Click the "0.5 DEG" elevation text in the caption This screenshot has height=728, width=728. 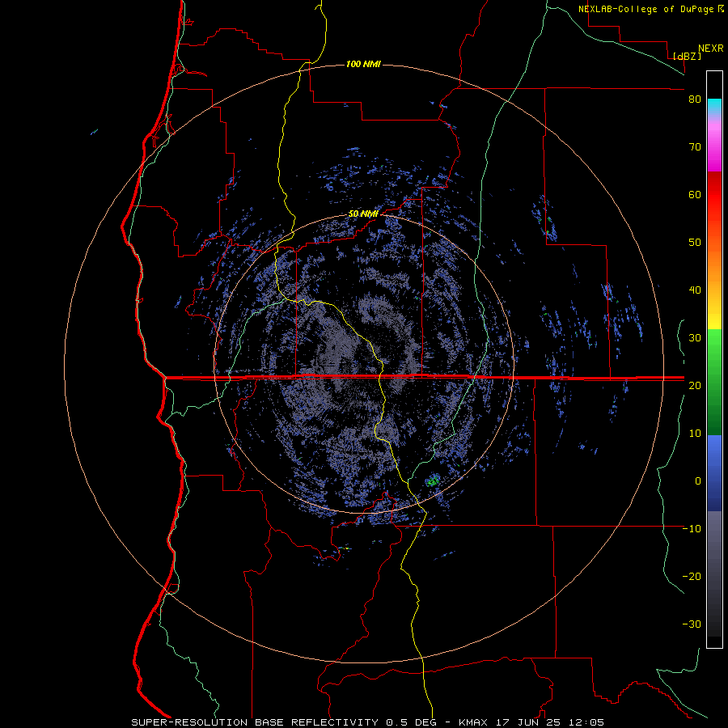[411, 722]
